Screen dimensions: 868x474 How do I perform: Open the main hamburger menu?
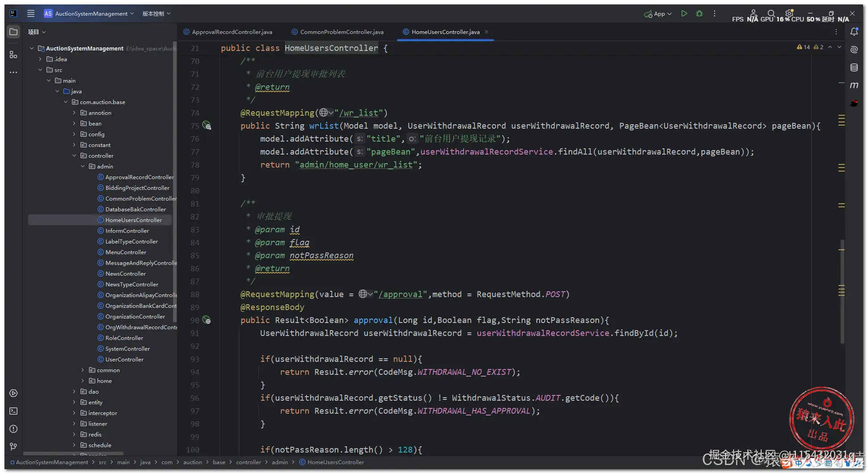pos(31,13)
